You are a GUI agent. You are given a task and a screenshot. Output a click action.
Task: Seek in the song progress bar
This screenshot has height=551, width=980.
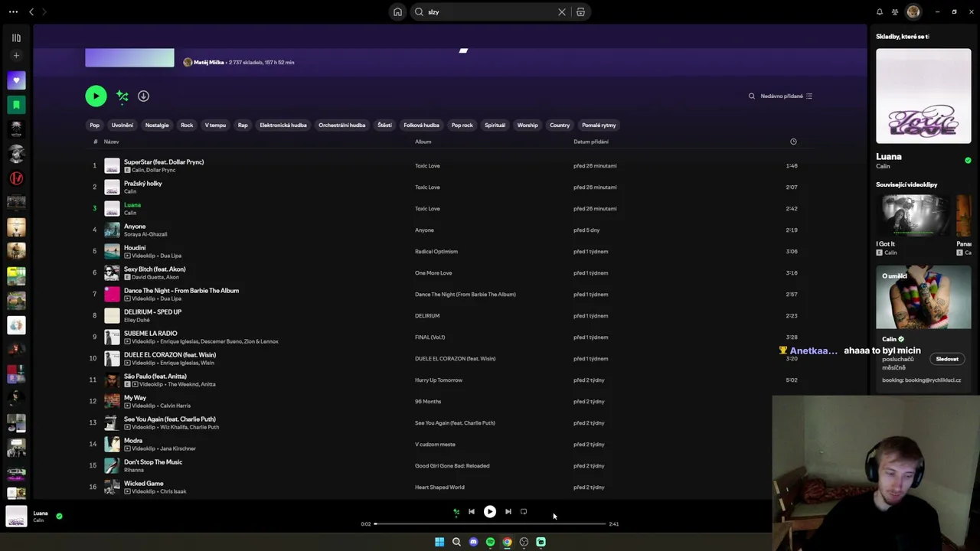point(490,524)
